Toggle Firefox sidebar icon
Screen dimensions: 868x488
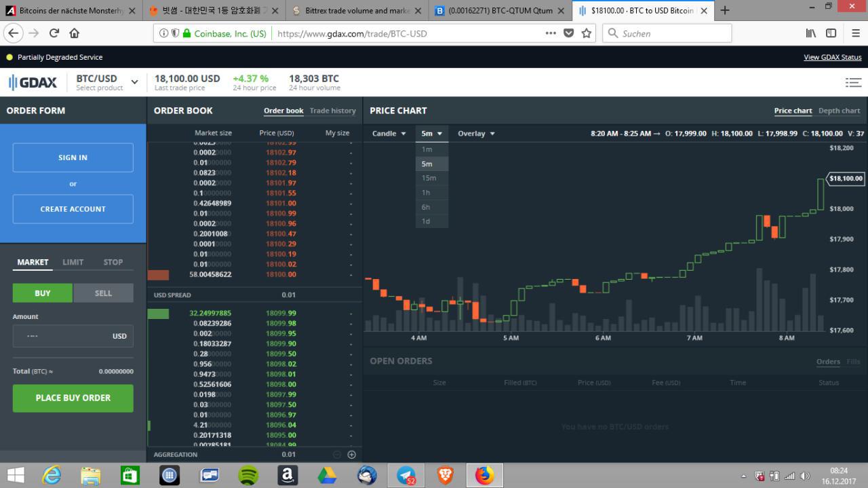tap(831, 33)
